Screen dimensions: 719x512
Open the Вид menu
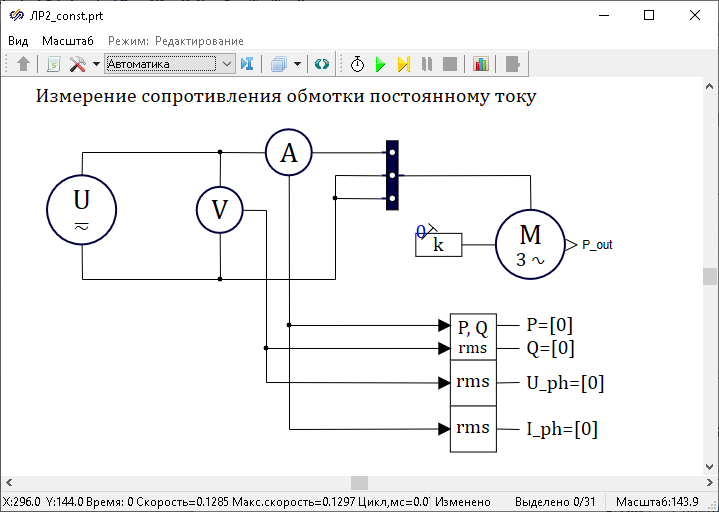click(18, 41)
